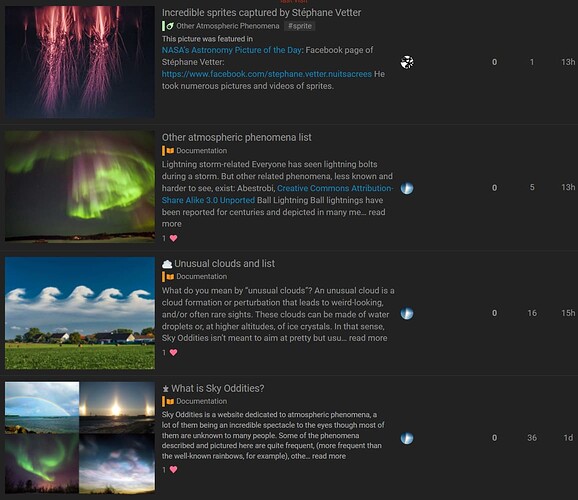
Task: Open Incredible sprites captured by Stéphane Vetter topic
Action: 261,13
